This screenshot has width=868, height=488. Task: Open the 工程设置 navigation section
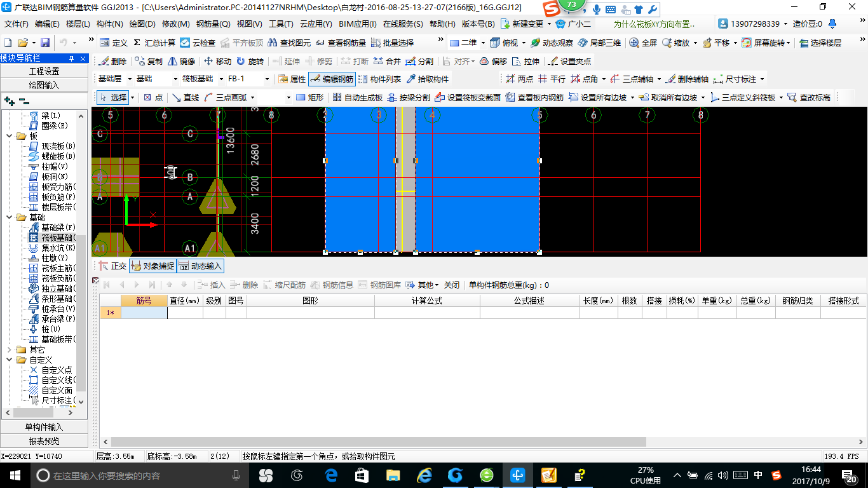44,71
